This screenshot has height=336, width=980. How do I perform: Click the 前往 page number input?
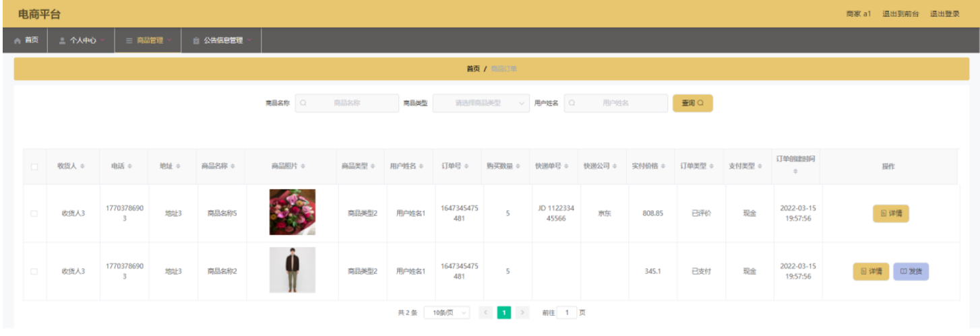[567, 312]
